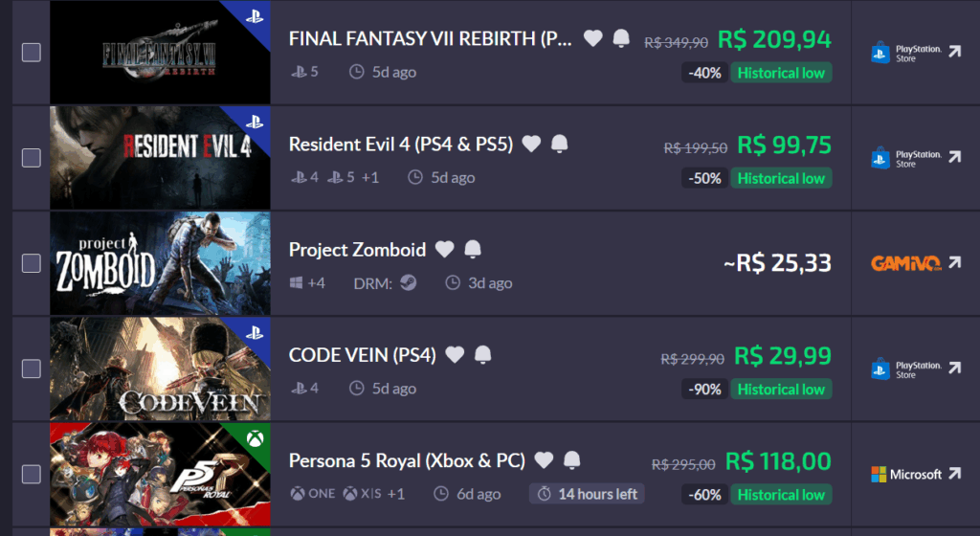Mark the CODE VEIN checkbox

[32, 368]
